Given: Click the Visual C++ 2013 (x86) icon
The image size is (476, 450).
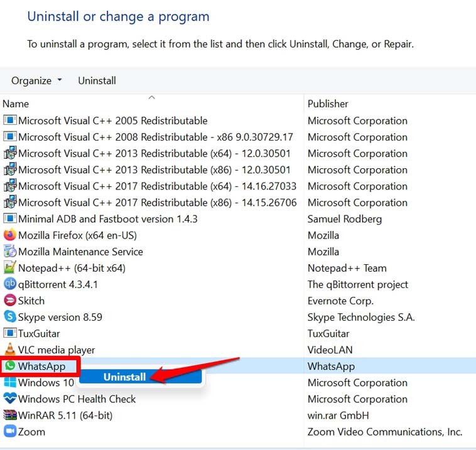Looking at the screenshot, I should tap(9, 169).
